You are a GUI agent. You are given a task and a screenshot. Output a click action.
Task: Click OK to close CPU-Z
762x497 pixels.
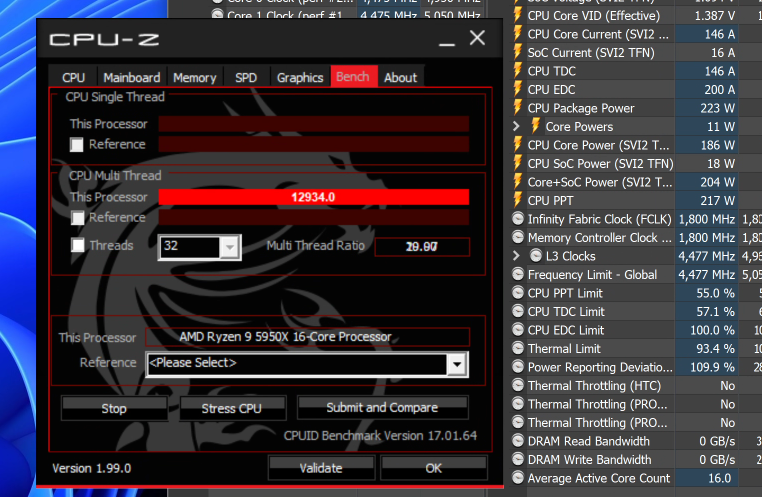point(433,468)
